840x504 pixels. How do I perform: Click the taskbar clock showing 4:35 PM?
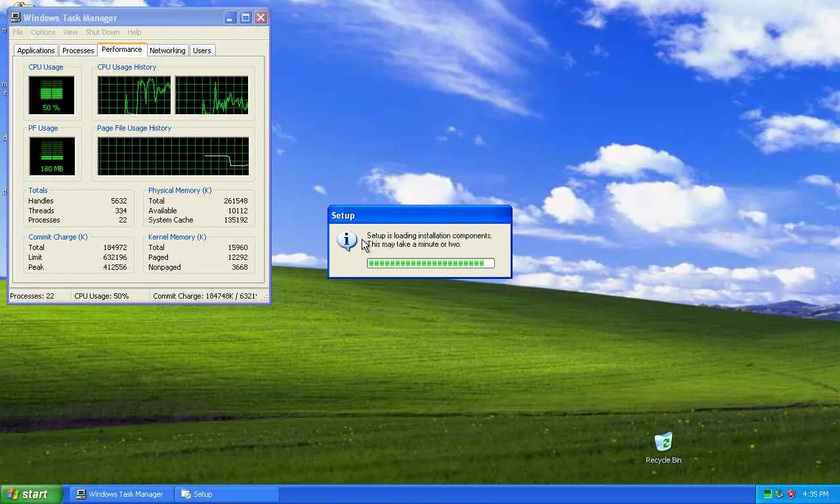816,494
